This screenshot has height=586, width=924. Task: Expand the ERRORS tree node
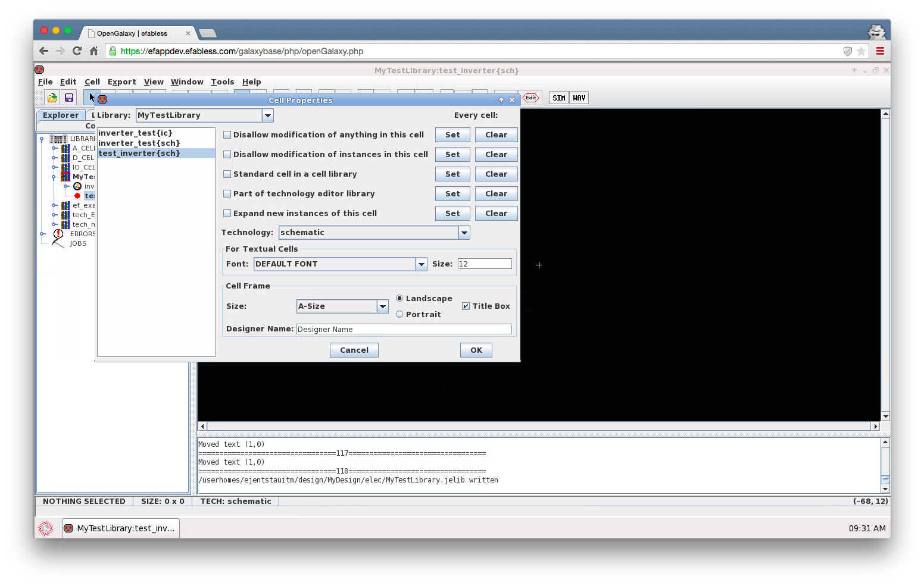click(42, 234)
